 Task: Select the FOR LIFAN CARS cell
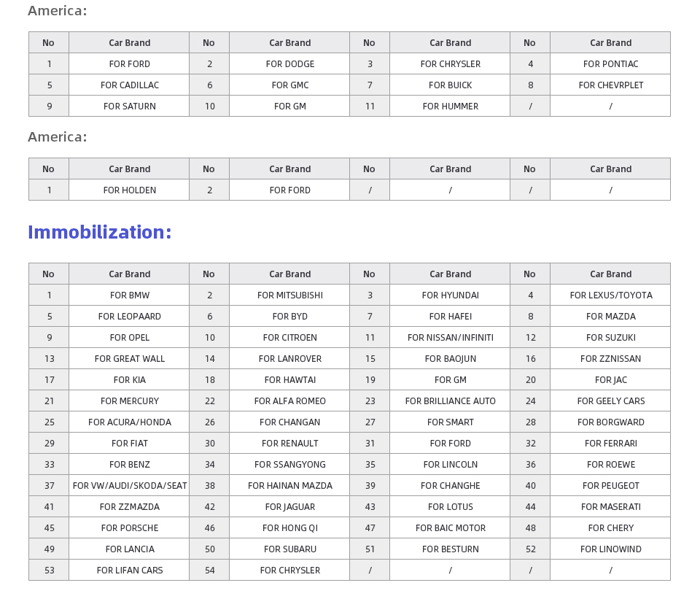point(129,570)
